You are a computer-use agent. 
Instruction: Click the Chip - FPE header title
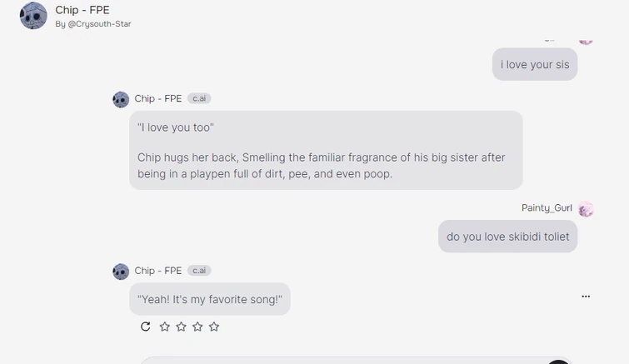tap(82, 10)
